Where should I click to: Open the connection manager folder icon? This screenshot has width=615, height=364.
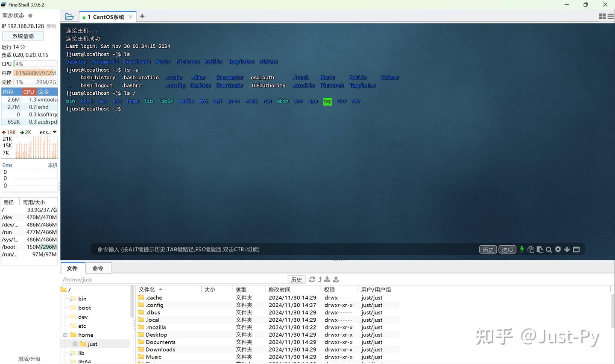[69, 17]
